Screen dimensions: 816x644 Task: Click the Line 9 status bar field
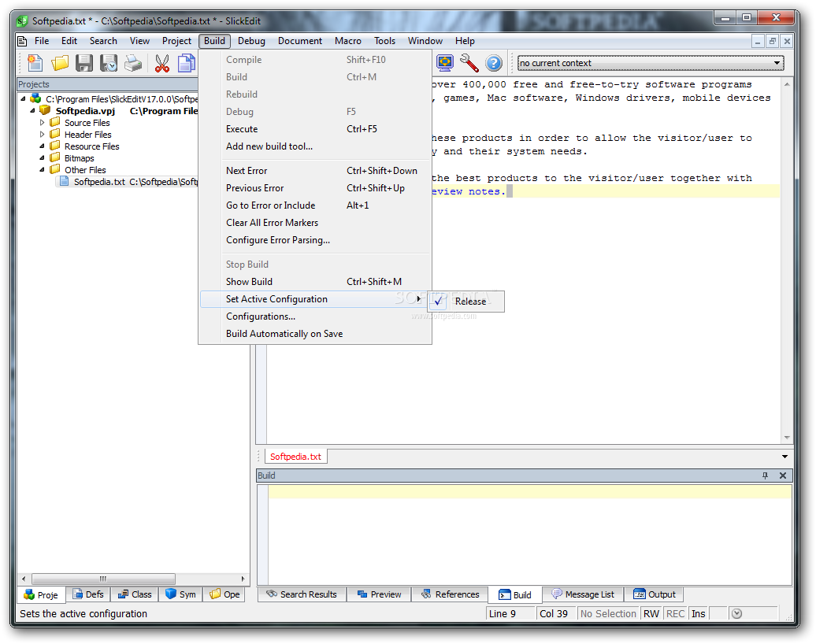tap(510, 614)
